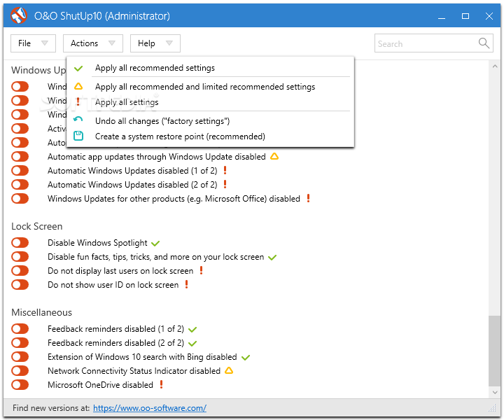Click red exclamation icon beside Apply all settings
Viewport: 504px width, 420px height.
click(78, 102)
